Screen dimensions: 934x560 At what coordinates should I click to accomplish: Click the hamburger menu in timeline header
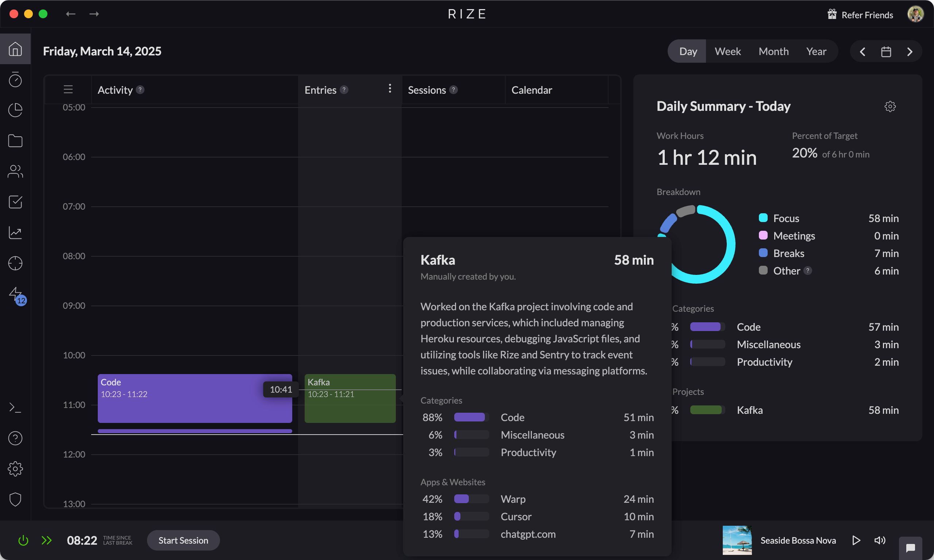coord(68,89)
